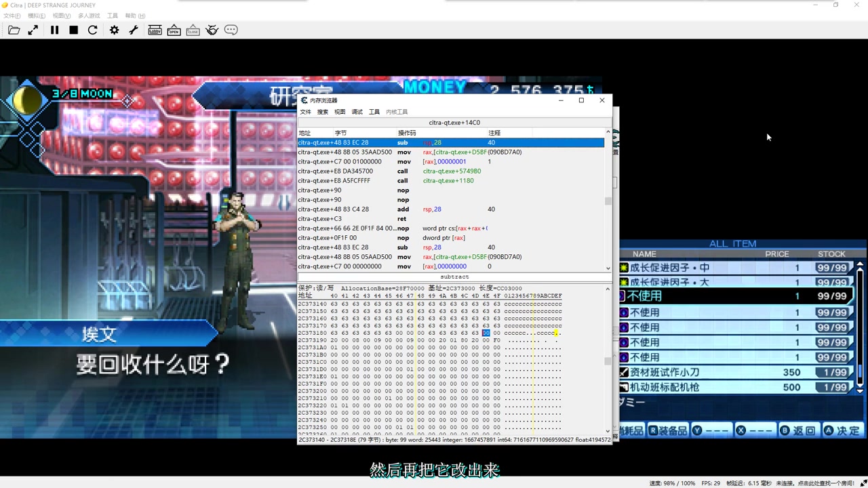Open Citra 工具 menu
The height and width of the screenshot is (488, 868).
point(113,16)
